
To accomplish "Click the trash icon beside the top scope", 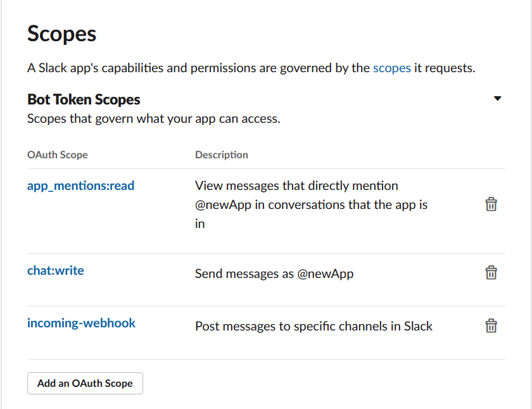I will tap(491, 204).
